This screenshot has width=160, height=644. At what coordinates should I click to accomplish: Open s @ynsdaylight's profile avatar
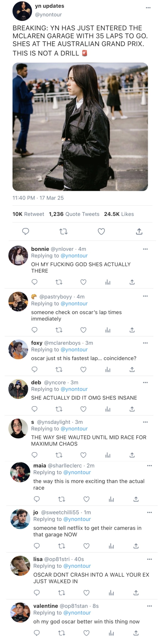click(18, 428)
